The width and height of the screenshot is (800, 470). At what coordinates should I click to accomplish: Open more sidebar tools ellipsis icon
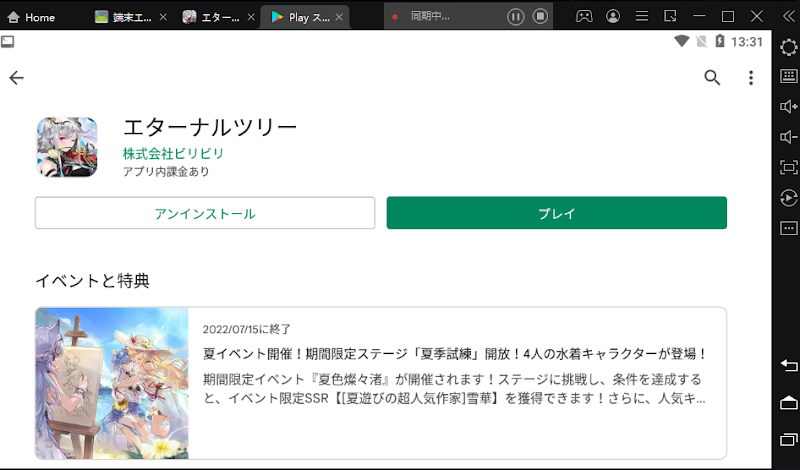point(789,228)
